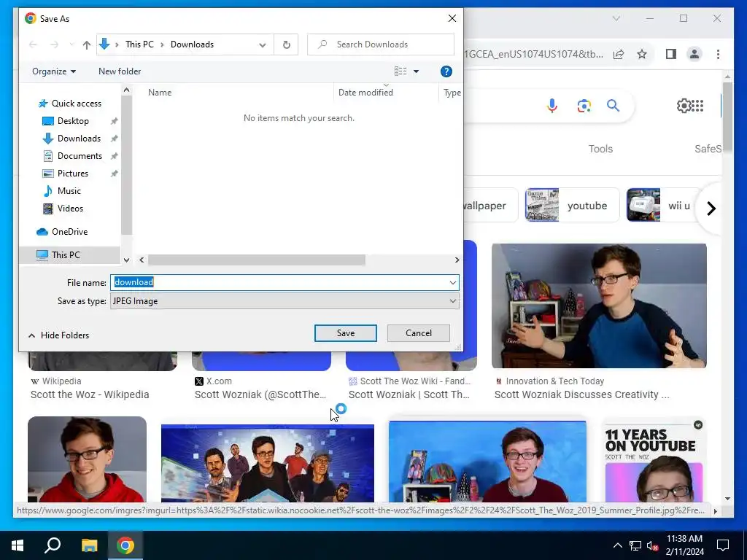Open Chrome tab search chevron
Viewport: 747px width, 560px height.
[616, 18]
